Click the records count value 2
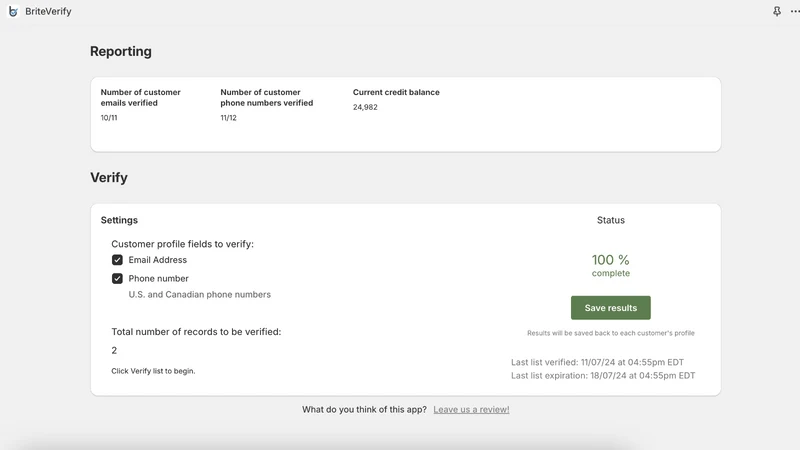The height and width of the screenshot is (450, 800). click(114, 351)
